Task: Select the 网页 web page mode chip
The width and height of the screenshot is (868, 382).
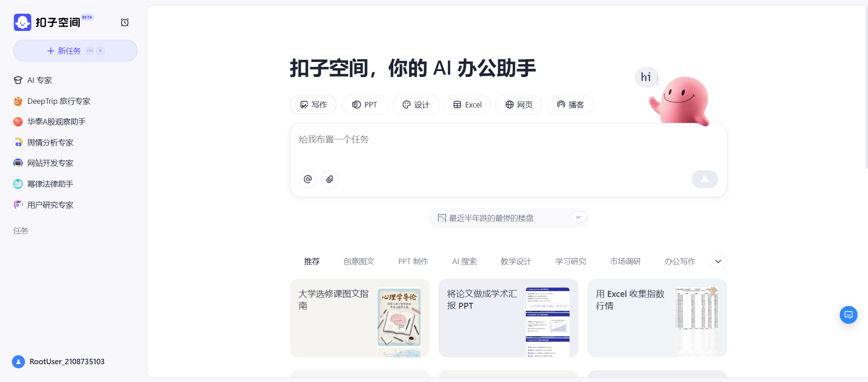Action: click(x=519, y=105)
